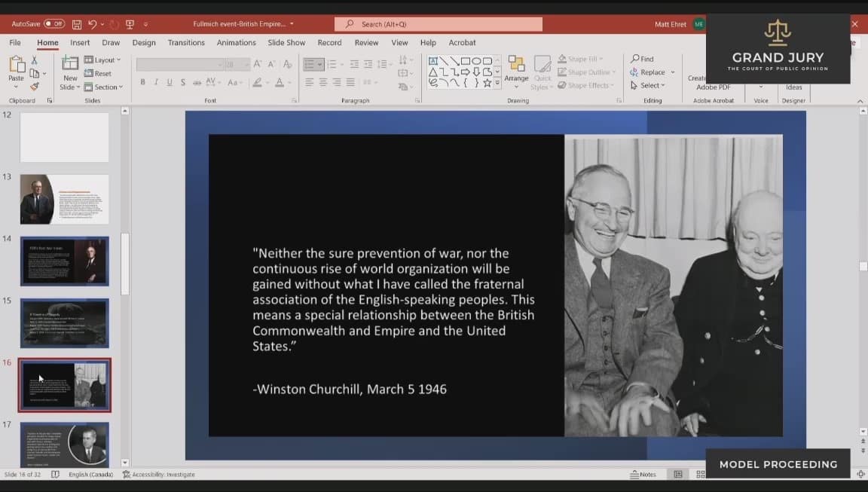The width and height of the screenshot is (868, 492).
Task: Select the Format Painter brush icon
Action: point(34,87)
